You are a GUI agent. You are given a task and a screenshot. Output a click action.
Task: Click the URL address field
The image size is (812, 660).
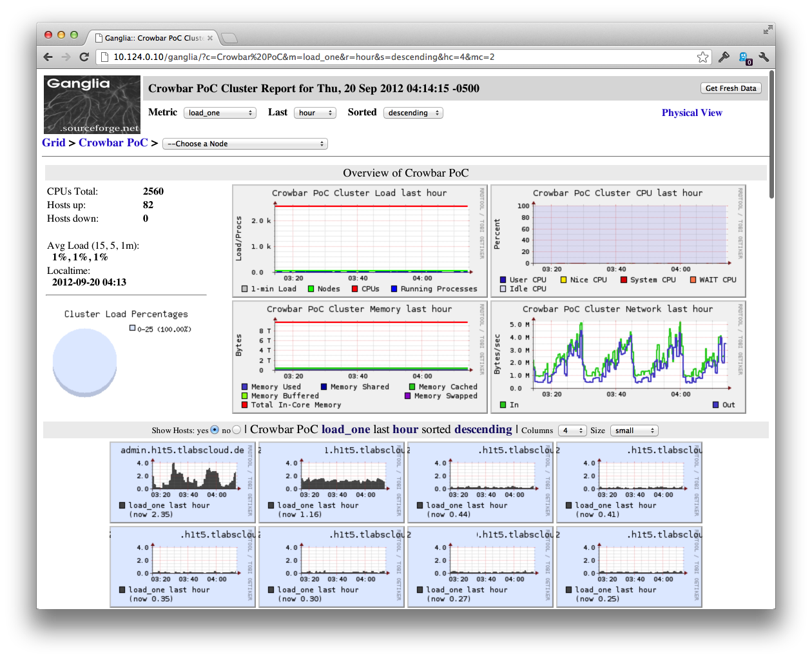[403, 57]
